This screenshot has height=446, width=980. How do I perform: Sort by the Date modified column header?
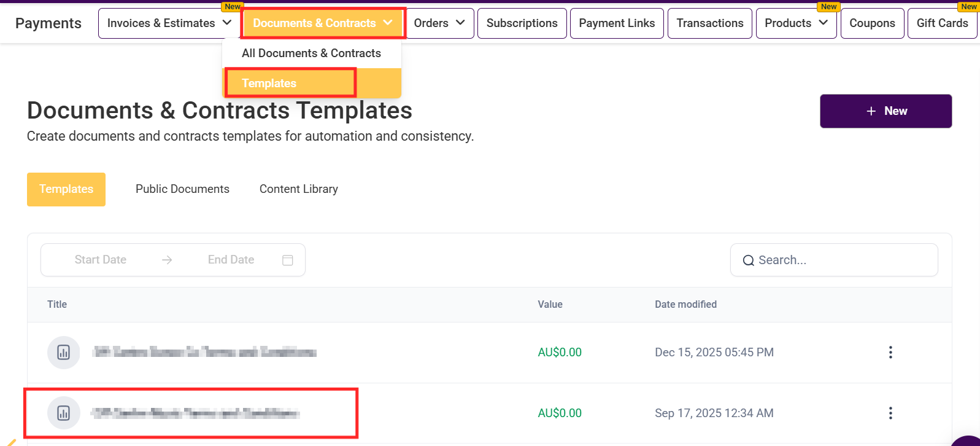[x=685, y=305]
